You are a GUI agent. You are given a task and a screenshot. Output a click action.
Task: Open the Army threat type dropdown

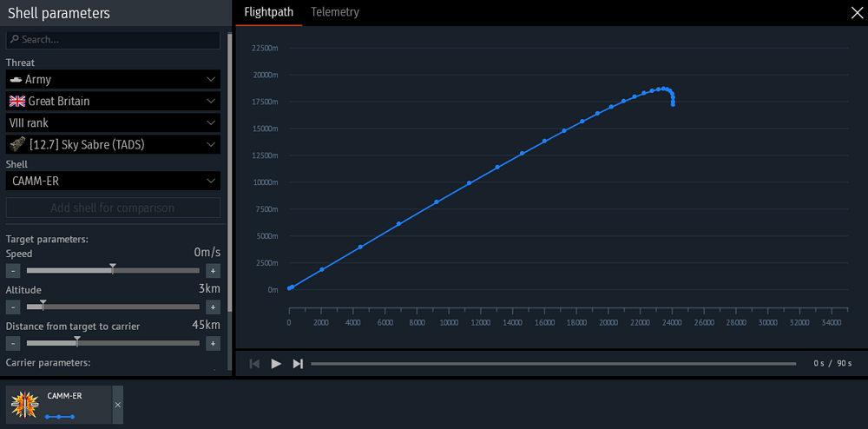coord(113,79)
